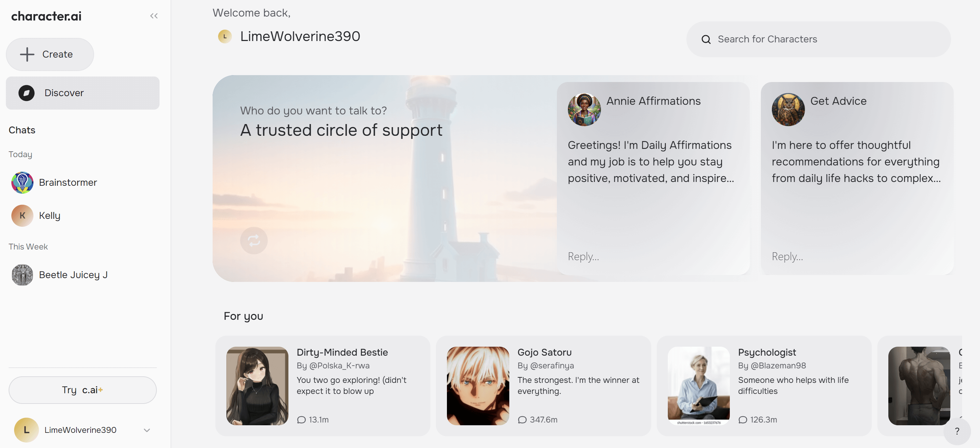Open Beetle Juicey J chat
This screenshot has width=980, height=448.
73,275
